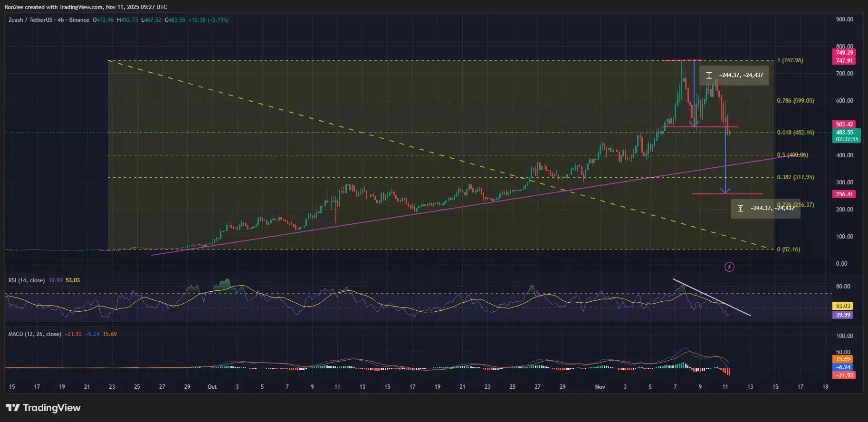Screen dimensions: 868x422
Task: Click the measure icon in the upper price-range tooltip
Action: (709, 76)
